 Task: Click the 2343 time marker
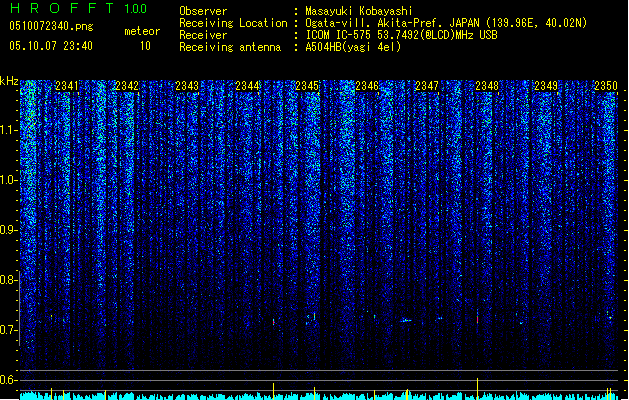click(187, 86)
